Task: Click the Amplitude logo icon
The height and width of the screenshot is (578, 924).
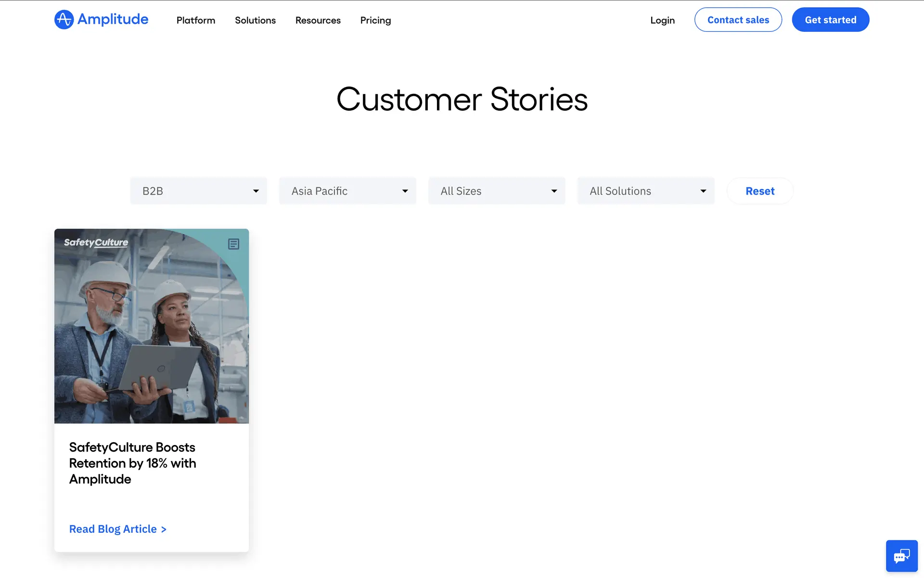Action: (x=64, y=20)
